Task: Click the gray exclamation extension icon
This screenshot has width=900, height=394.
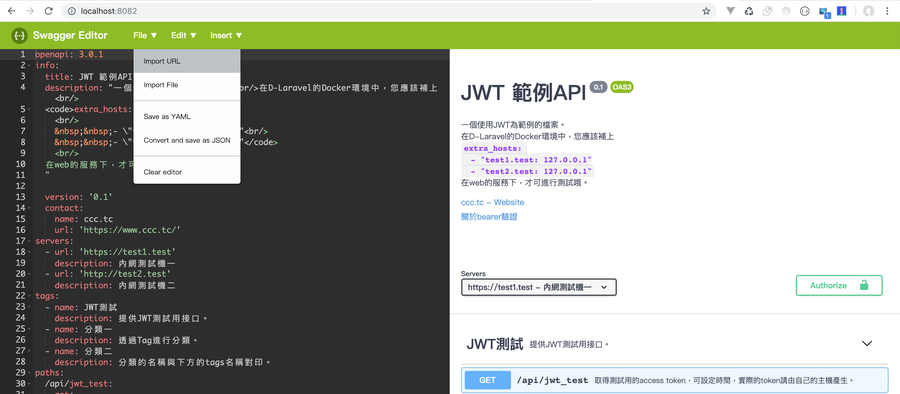Action: point(786,11)
